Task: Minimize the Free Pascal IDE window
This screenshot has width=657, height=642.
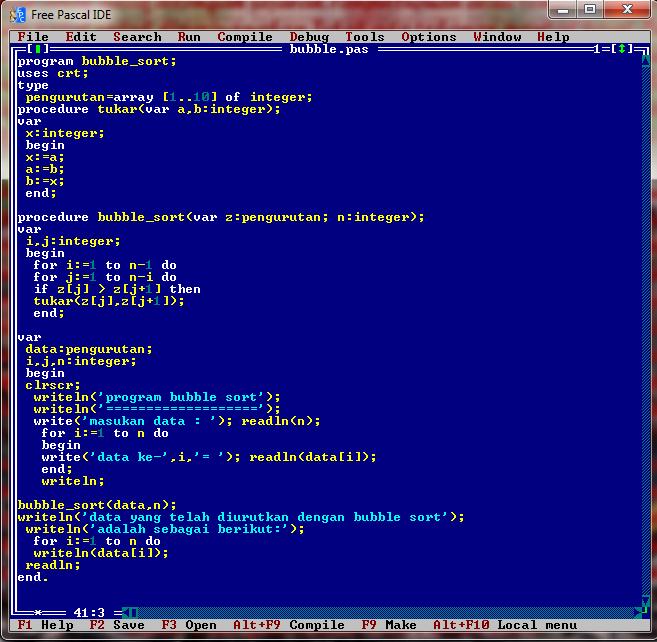Action: (x=563, y=10)
